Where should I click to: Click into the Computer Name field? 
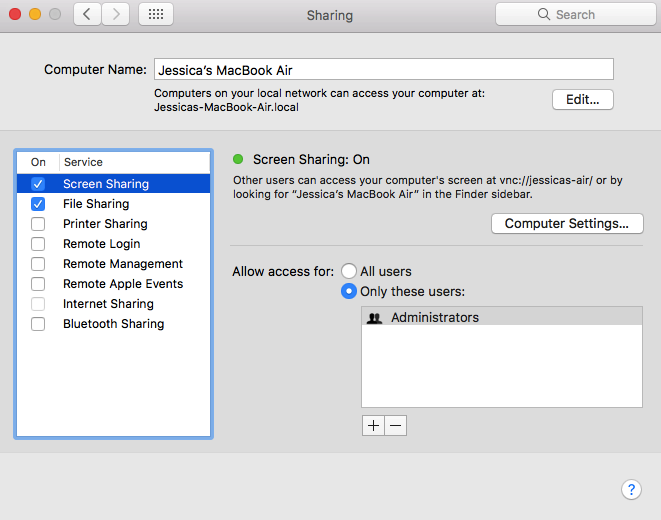[384, 70]
